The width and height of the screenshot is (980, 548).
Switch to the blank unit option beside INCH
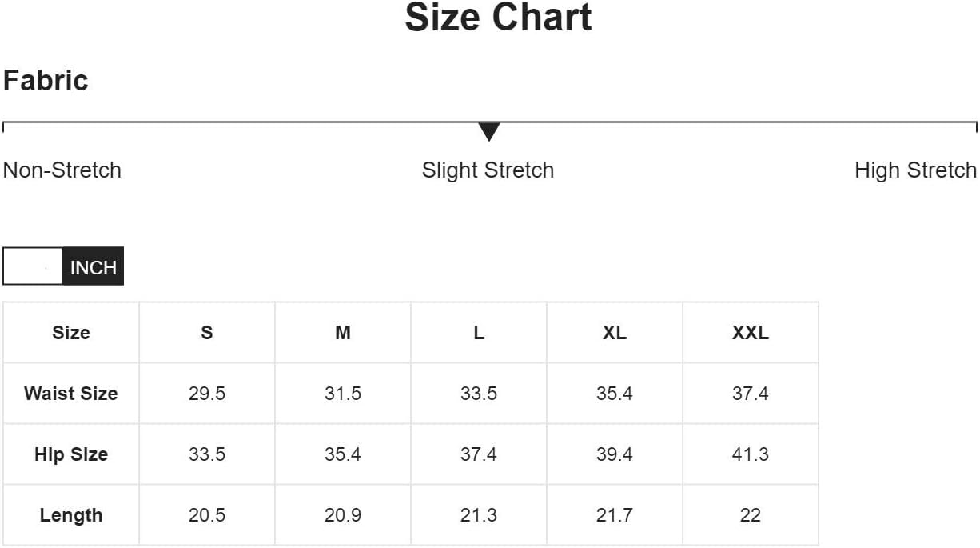33,267
